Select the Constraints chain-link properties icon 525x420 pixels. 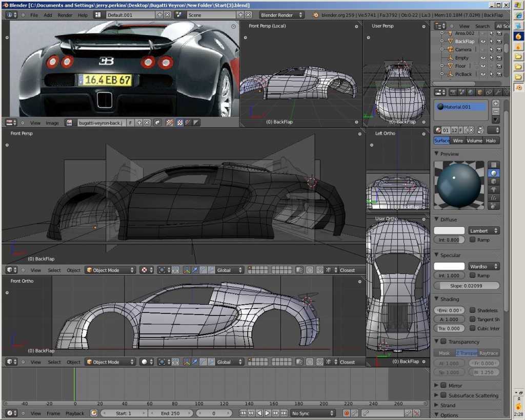pos(489,92)
